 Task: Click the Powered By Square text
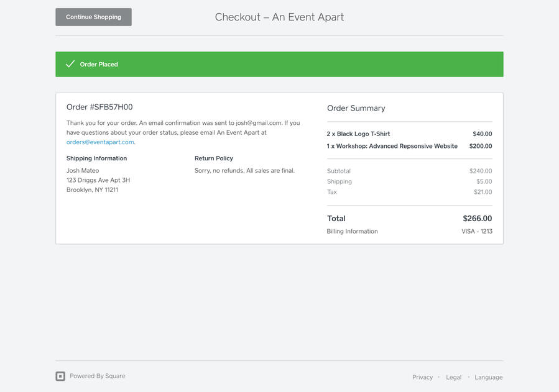tap(97, 376)
